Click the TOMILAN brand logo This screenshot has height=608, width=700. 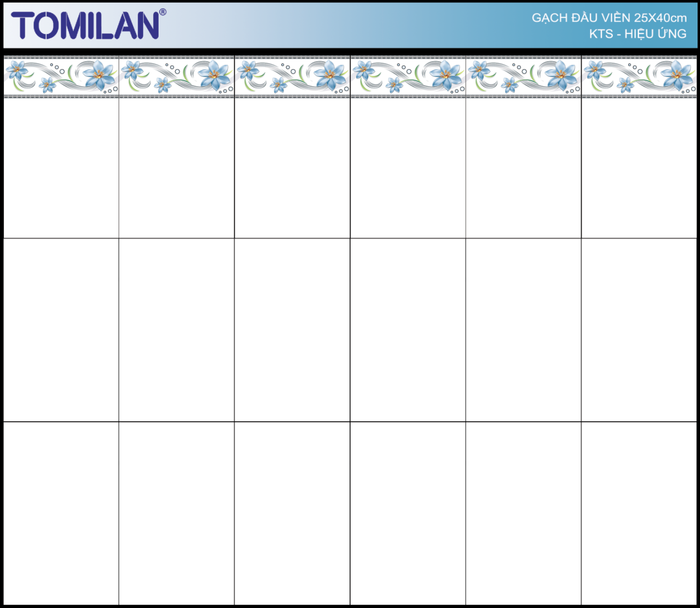point(88,25)
